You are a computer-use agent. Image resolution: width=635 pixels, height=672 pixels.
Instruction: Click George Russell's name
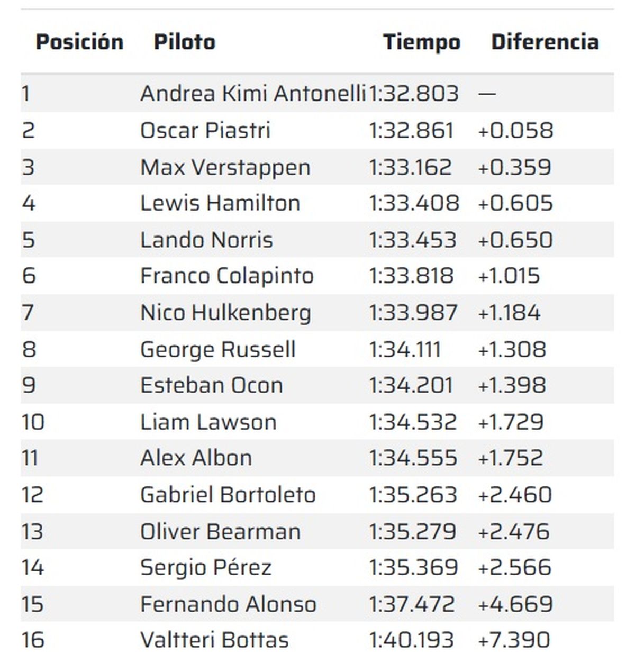pyautogui.click(x=217, y=349)
